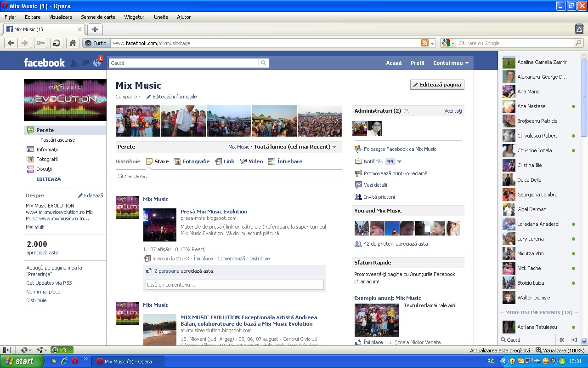Click the Mix Music Evolution profile picture
The width and height of the screenshot is (588, 368).
point(65,100)
